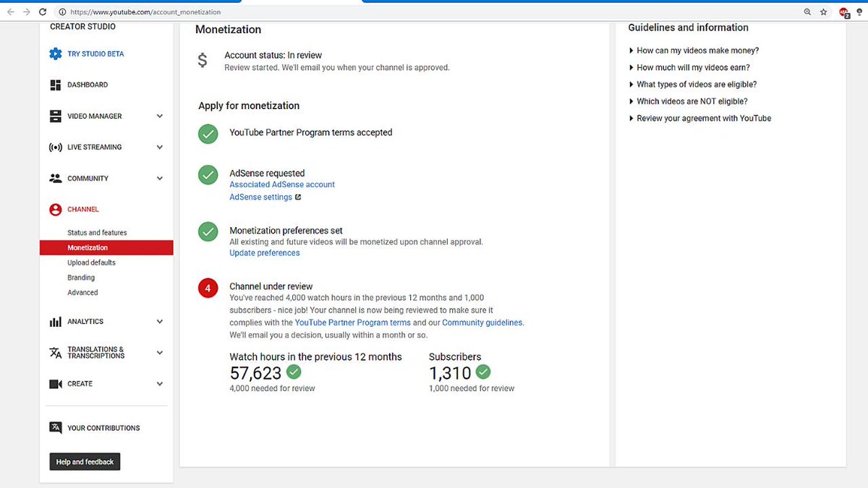
Task: Open the Associated AdSense account link
Action: pyautogui.click(x=282, y=185)
